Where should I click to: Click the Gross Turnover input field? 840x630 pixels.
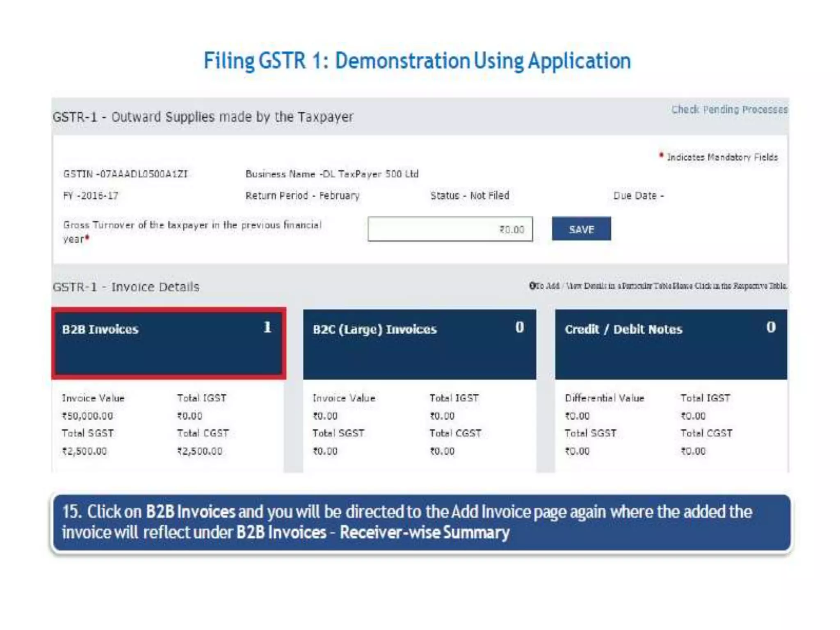(x=450, y=229)
